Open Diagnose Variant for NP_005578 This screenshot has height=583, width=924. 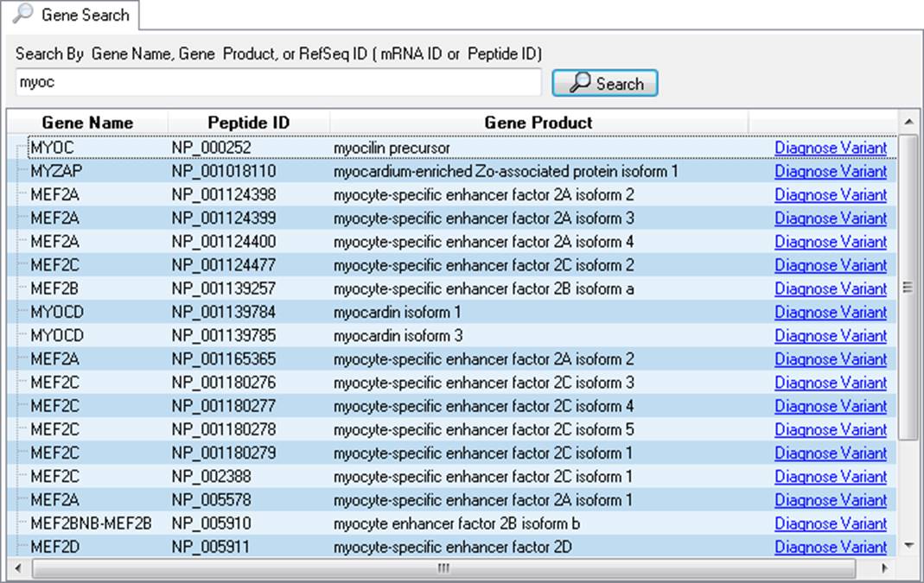point(831,500)
